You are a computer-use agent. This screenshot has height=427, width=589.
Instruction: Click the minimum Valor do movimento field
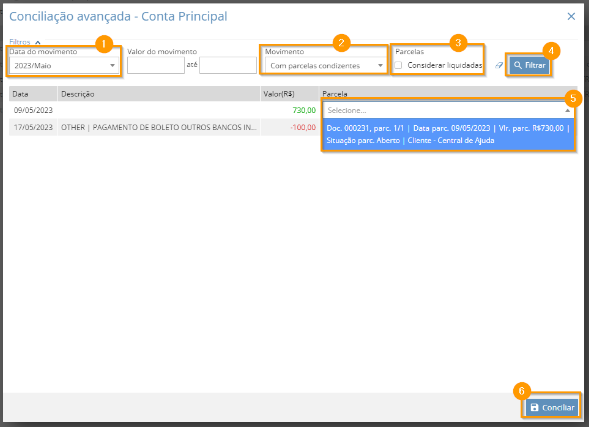point(156,65)
